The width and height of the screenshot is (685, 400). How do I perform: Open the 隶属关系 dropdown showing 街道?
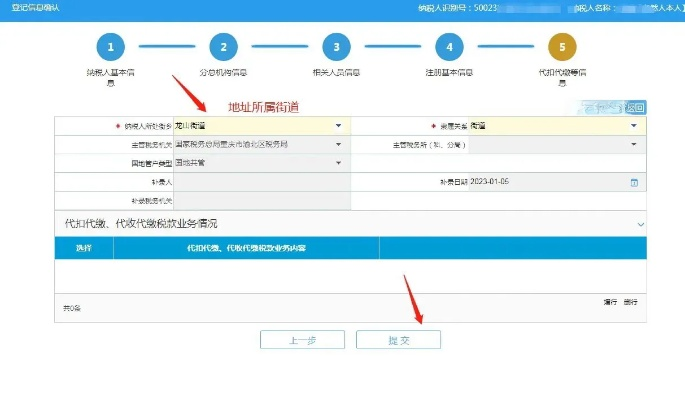pyautogui.click(x=557, y=126)
